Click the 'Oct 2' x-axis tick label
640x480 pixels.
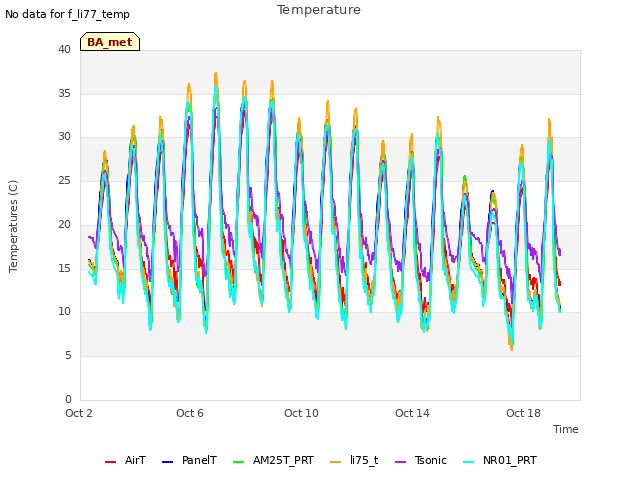coord(79,413)
